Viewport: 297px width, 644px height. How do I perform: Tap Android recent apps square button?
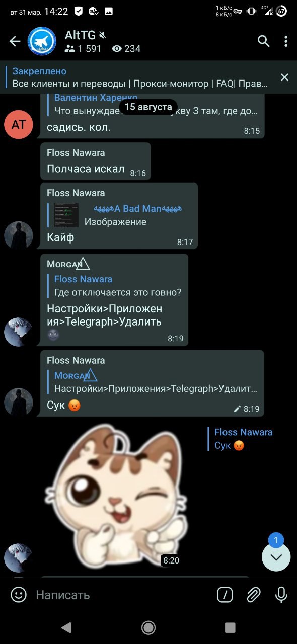click(x=230, y=627)
